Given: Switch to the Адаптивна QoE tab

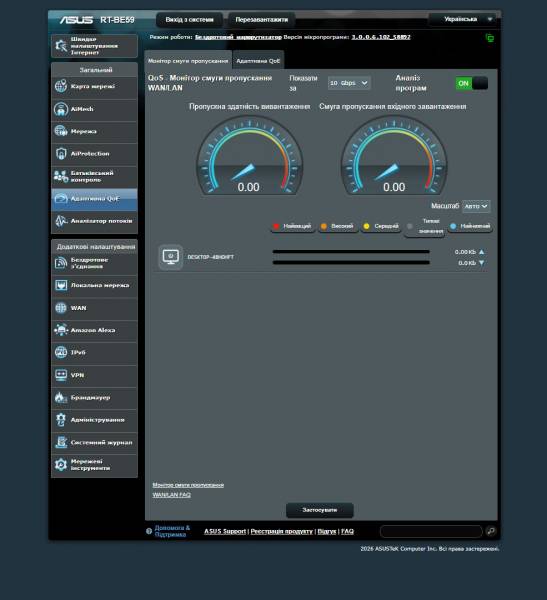Looking at the screenshot, I should pos(258,61).
